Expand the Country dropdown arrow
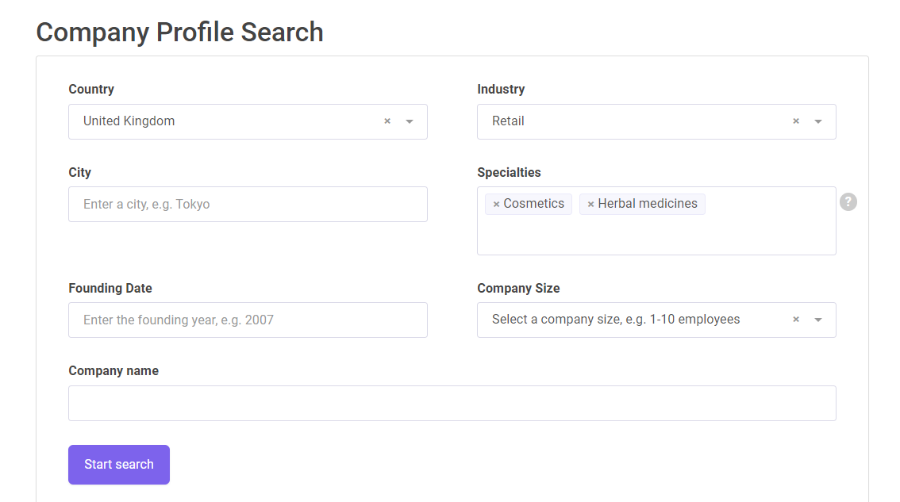 tap(409, 122)
